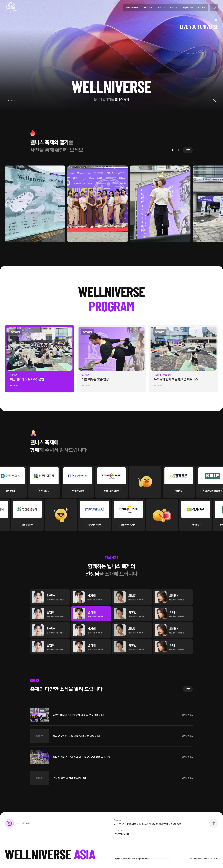
Task: Open notice 웰니스 클래스 참여 방법 및 시간표
Action: (x=111, y=757)
